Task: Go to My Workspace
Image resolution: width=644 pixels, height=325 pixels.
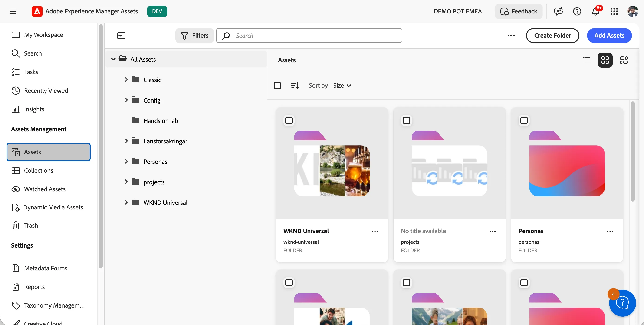Action: click(x=37, y=35)
